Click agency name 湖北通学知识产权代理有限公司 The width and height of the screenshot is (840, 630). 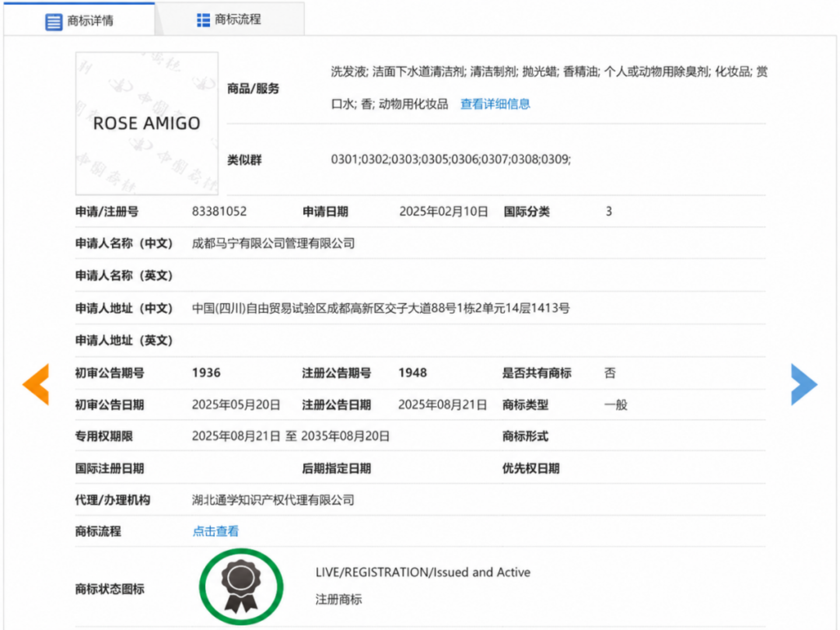click(x=273, y=500)
